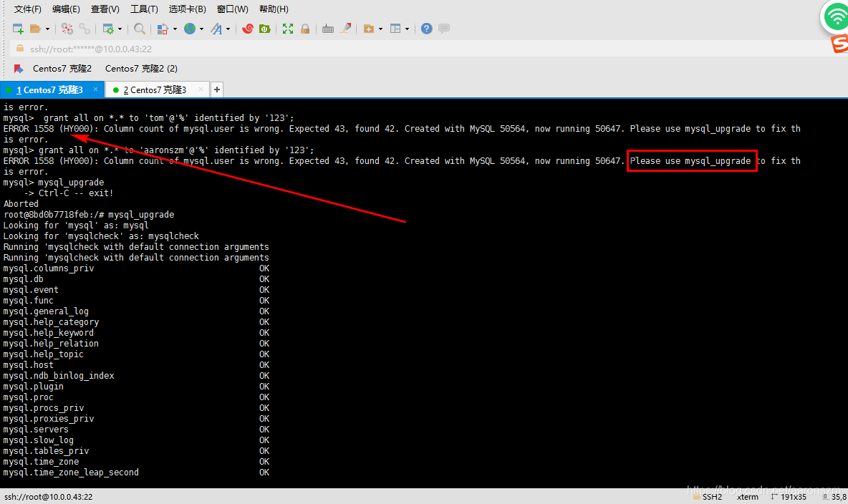Viewport: 848px width, 504px height.
Task: Add a new tab with plus button
Action: (217, 89)
